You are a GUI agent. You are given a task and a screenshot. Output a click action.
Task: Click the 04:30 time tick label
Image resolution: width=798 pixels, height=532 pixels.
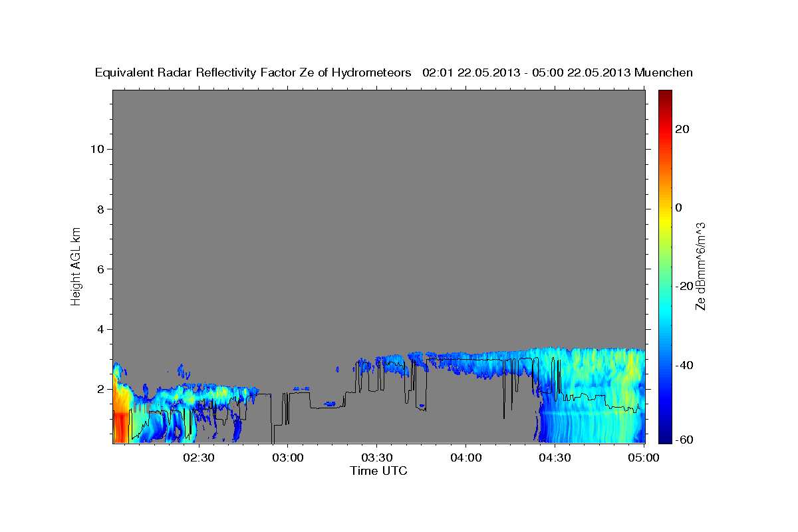click(x=555, y=458)
